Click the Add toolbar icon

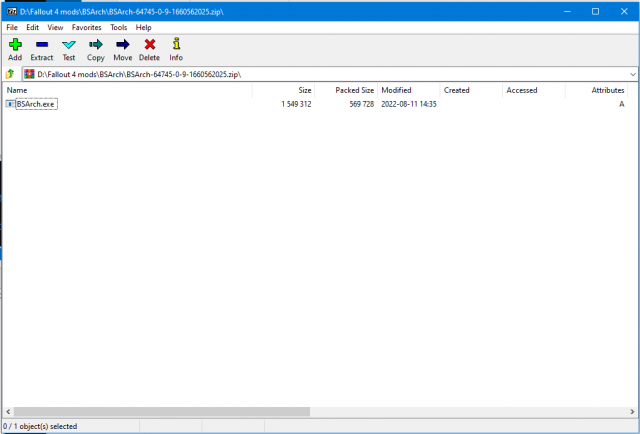point(15,49)
